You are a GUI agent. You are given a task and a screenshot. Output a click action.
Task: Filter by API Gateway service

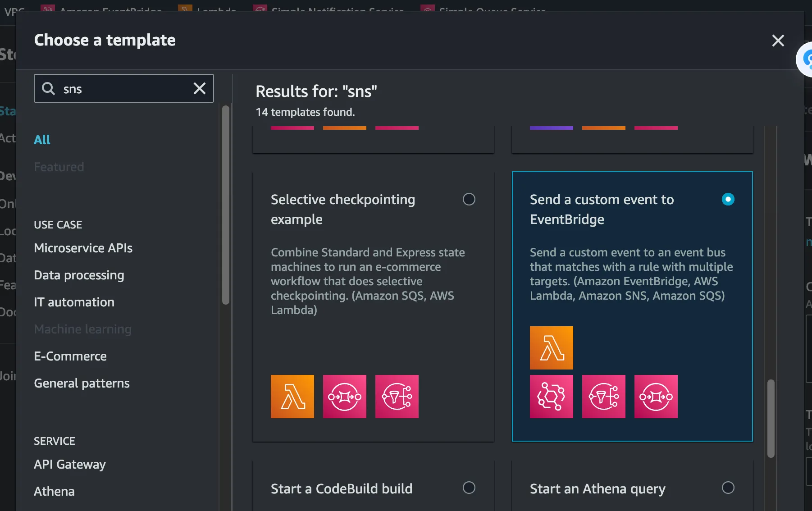(70, 464)
